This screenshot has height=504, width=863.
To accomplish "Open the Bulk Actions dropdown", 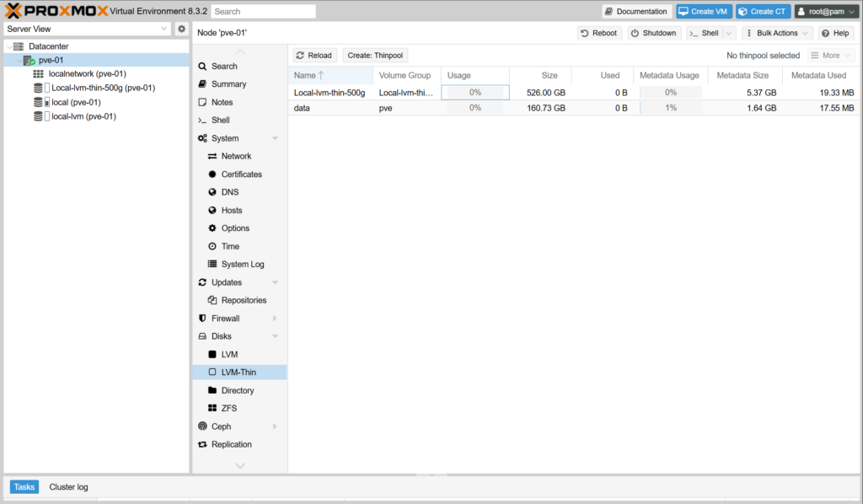I will 777,33.
